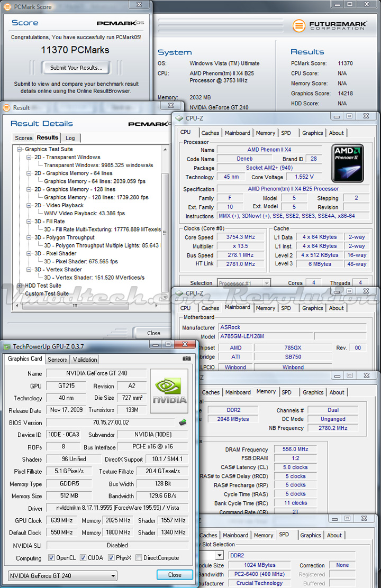381x588 pixels.
Task: Minimize the GPU-Z window
Action: (156, 344)
